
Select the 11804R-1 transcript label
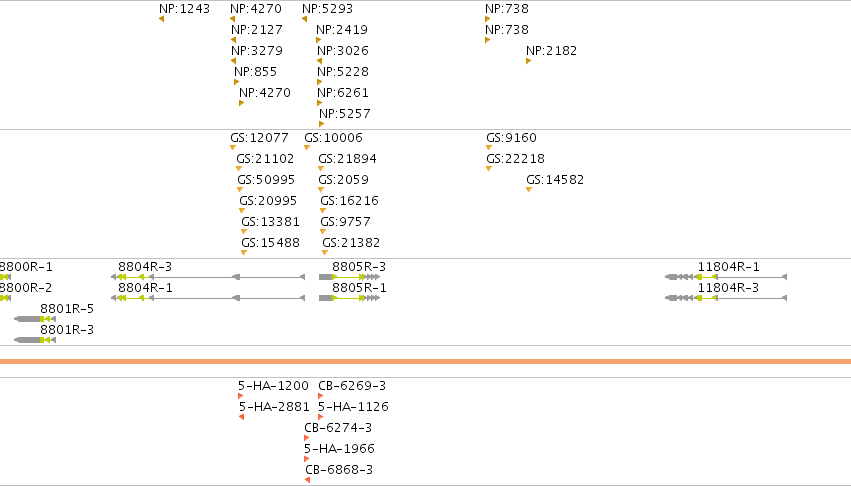tap(728, 267)
